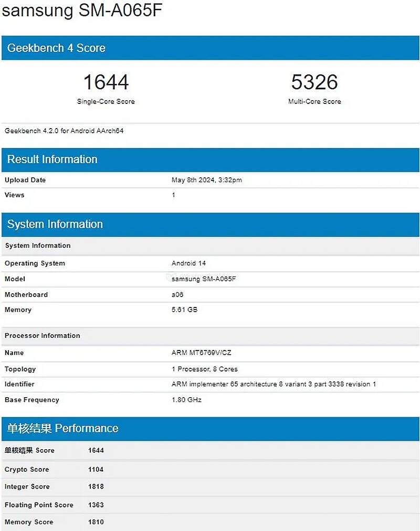The height and width of the screenshot is (531, 420).
Task: Select the ARM MT6769V/CZ processor name
Action: point(201,353)
